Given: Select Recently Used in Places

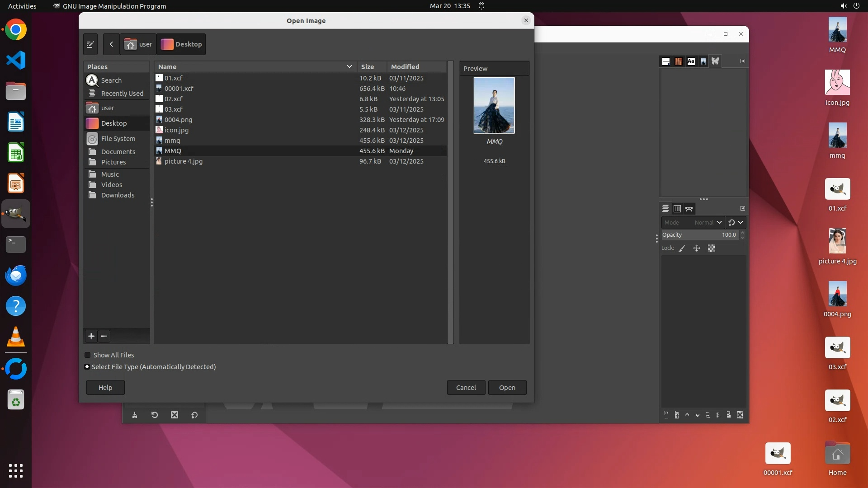Looking at the screenshot, I should pos(122,94).
